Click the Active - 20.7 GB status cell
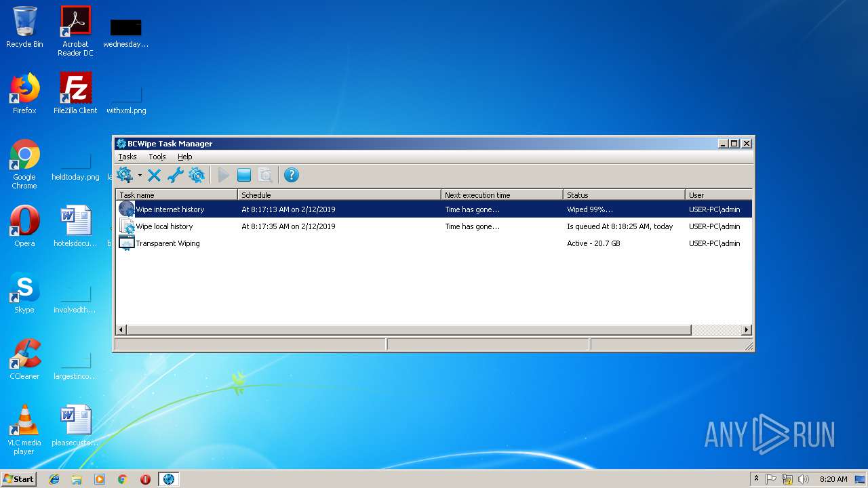The height and width of the screenshot is (488, 868). 593,243
